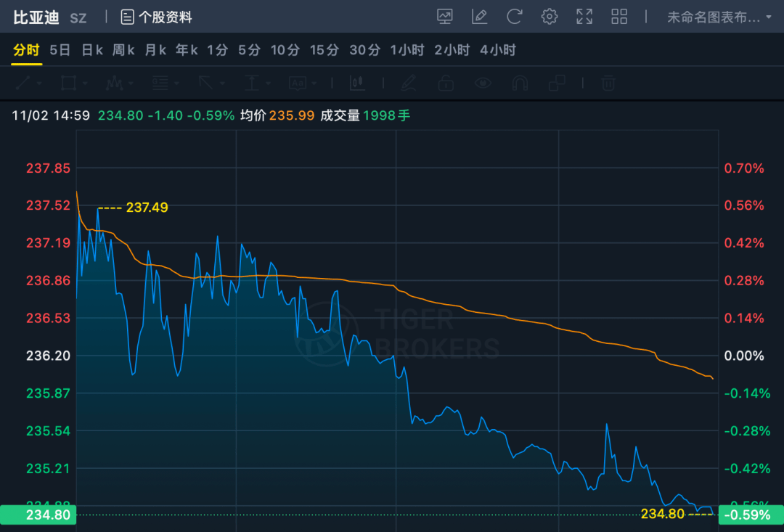Screen dimensions: 784x532
Task: Open the 个股资料 stock profile
Action: tap(165, 17)
